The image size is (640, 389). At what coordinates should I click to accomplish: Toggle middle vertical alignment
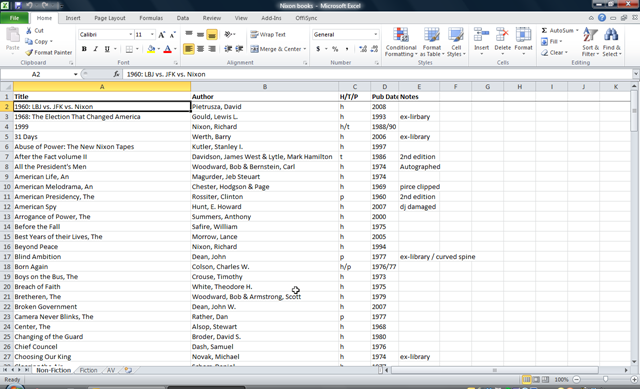tap(200, 35)
